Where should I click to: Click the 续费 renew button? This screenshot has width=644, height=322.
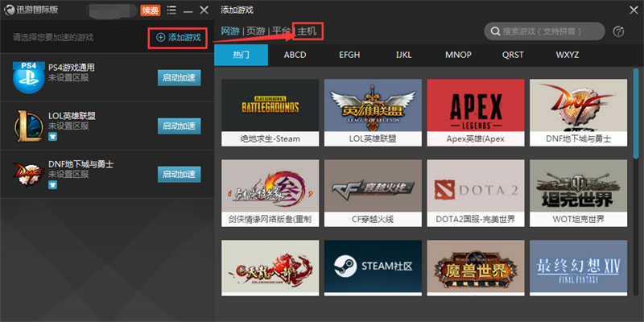click(151, 10)
